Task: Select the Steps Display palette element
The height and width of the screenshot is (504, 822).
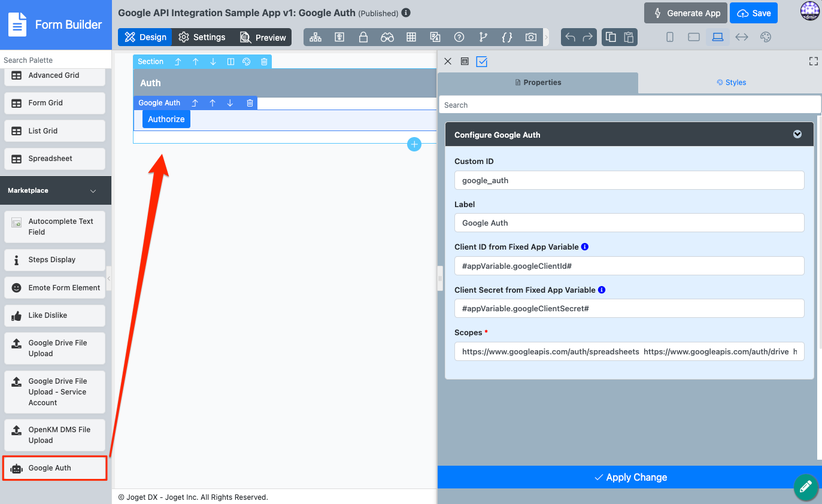Action: pos(54,260)
